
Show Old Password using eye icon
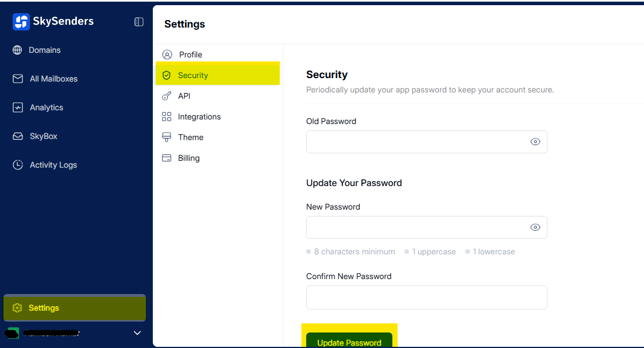[535, 142]
